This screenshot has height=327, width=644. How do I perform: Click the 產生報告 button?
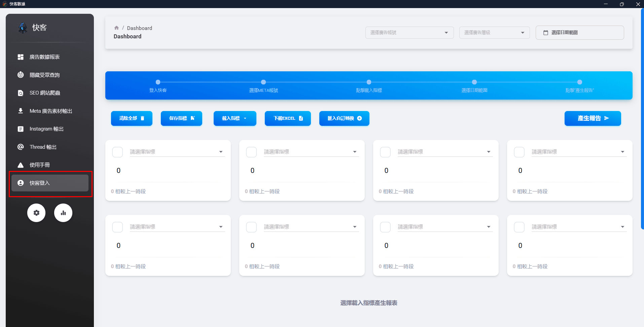(x=593, y=118)
